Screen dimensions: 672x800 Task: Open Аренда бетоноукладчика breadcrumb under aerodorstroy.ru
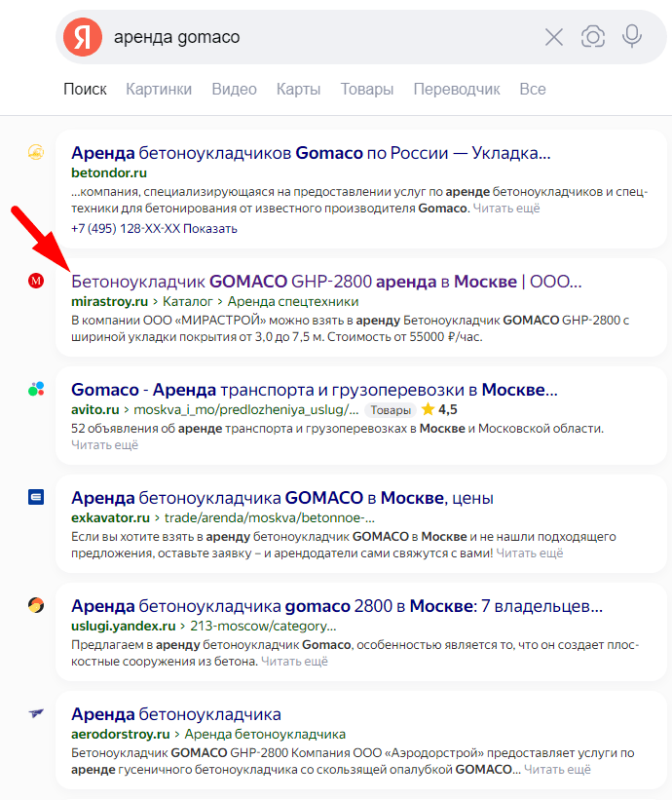tap(265, 734)
